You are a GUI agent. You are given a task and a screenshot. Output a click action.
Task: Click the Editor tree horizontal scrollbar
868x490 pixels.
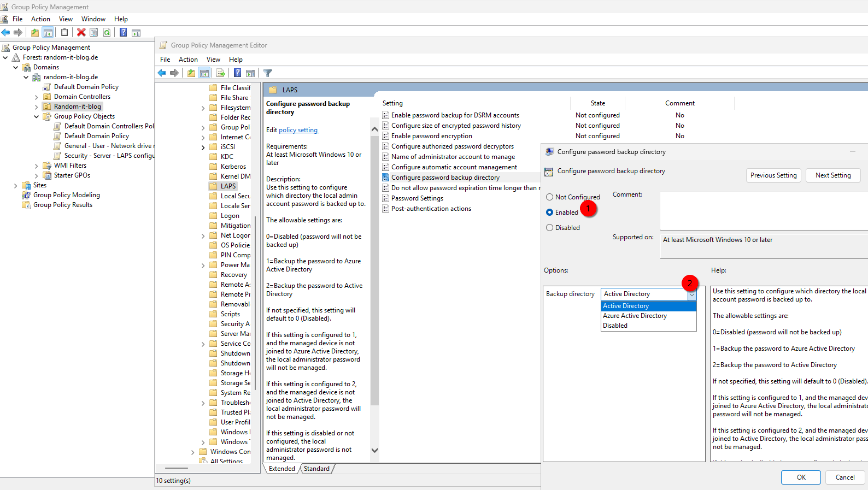pos(177,468)
